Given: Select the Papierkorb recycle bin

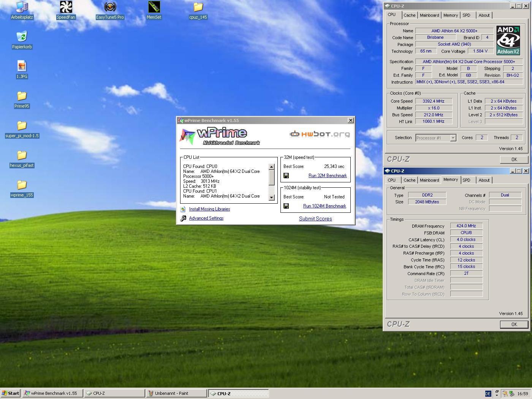Looking at the screenshot, I should point(22,40).
